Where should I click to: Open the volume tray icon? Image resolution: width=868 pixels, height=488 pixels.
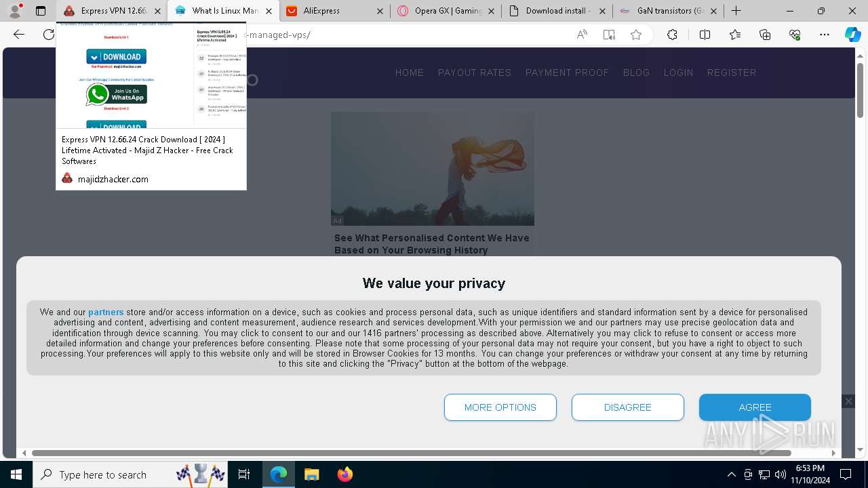click(781, 474)
